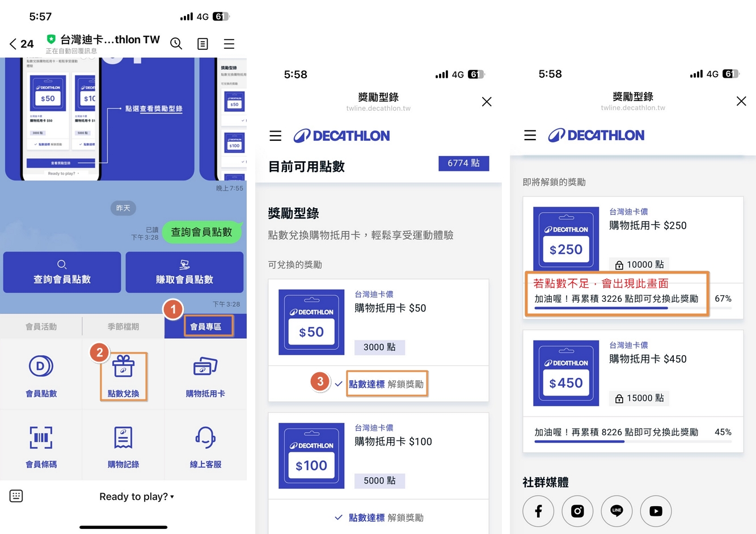Tap the 5000 點 cost label
756x534 pixels.
pyautogui.click(x=379, y=481)
